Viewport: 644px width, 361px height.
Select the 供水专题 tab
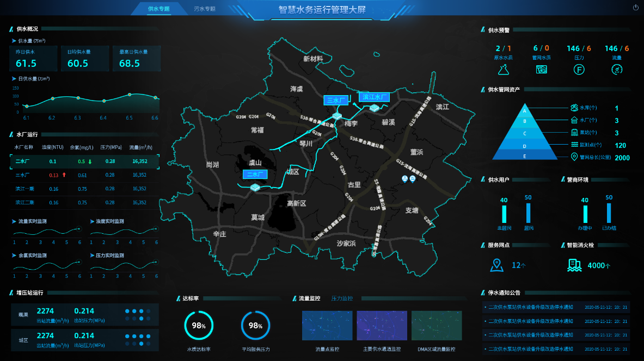[158, 9]
